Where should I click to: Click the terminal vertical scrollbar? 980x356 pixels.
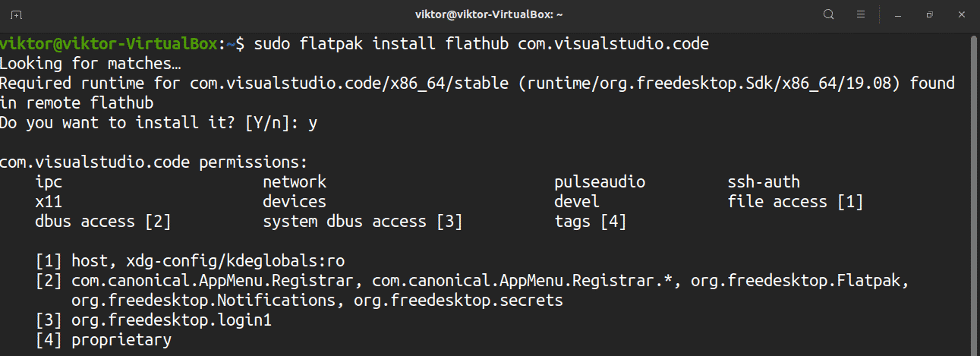coord(972,190)
